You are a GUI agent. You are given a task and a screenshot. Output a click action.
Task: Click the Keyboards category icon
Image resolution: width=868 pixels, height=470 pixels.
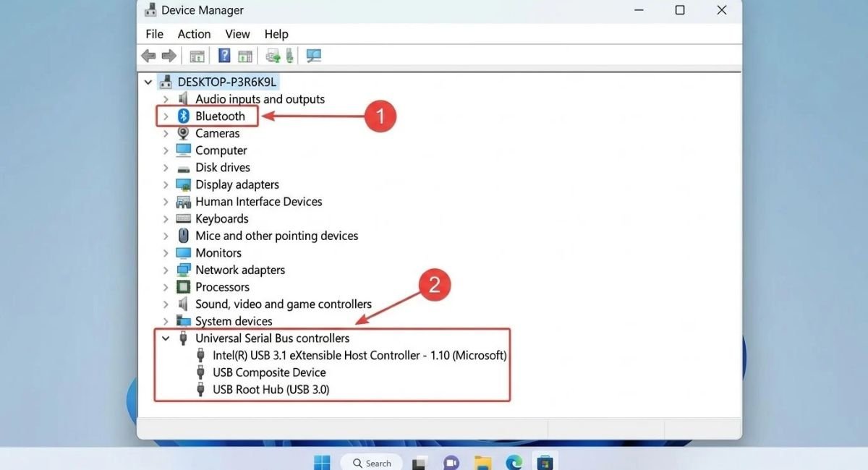183,218
